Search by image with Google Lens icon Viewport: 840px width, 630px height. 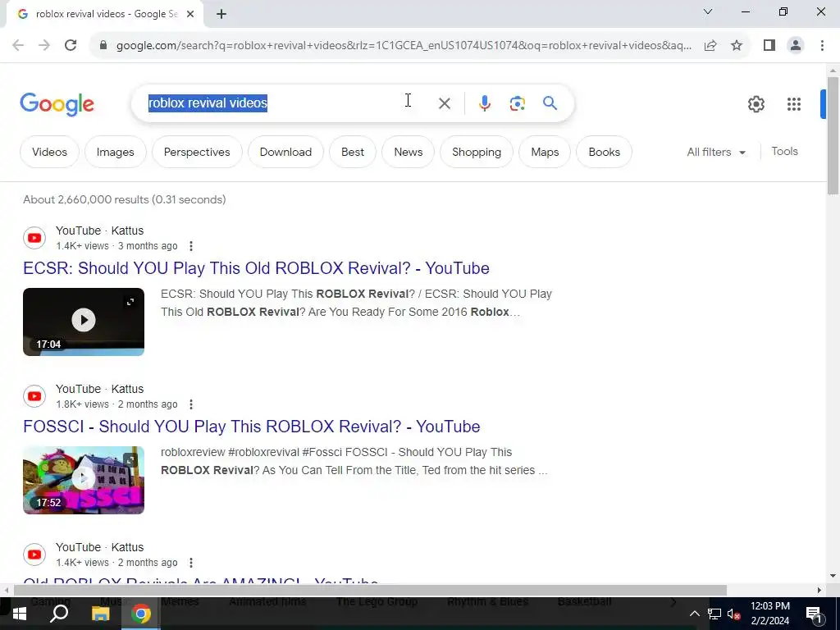pyautogui.click(x=517, y=103)
